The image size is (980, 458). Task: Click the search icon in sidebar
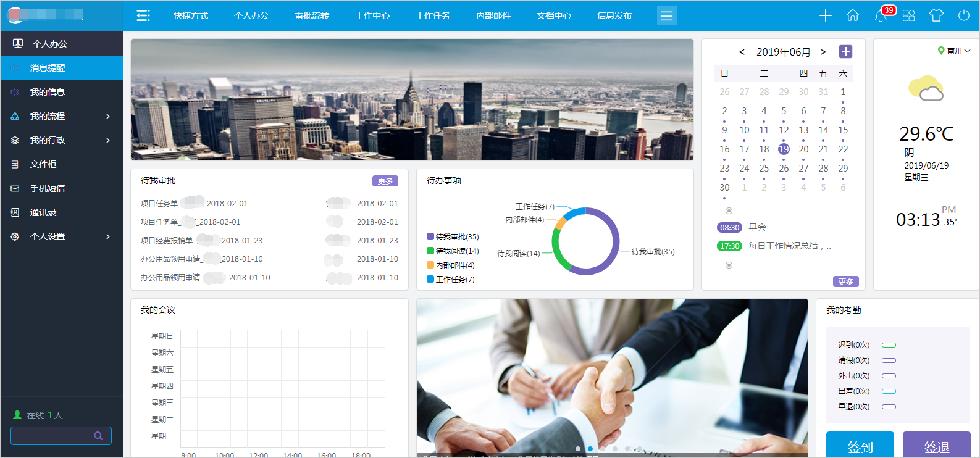tap(98, 436)
